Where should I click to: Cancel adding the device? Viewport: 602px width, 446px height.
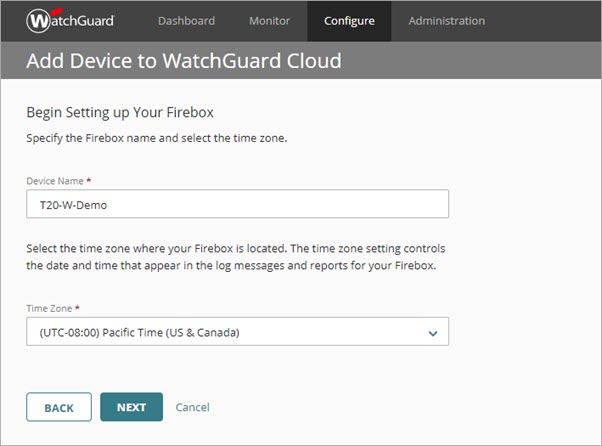193,407
